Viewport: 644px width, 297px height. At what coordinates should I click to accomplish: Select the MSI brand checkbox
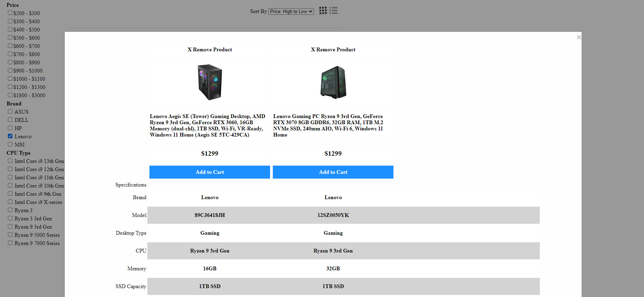click(10, 144)
